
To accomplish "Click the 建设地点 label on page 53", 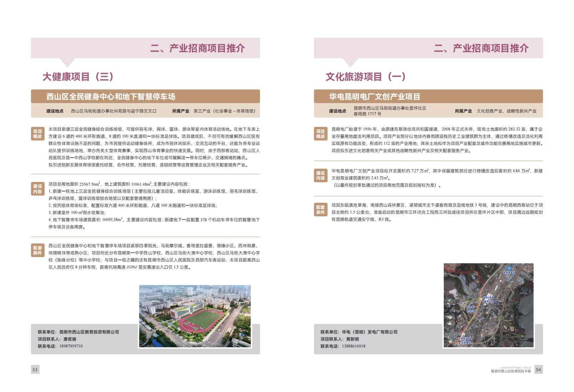I will point(55,111).
